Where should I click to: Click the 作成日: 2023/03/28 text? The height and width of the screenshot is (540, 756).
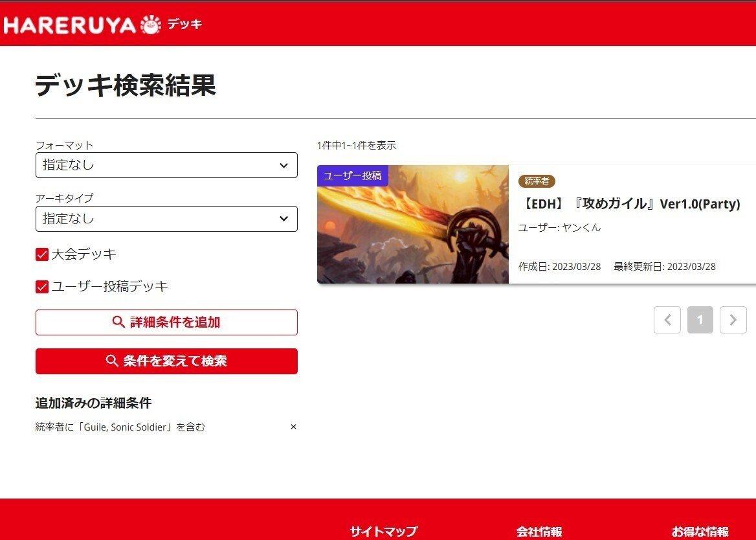[x=559, y=267]
